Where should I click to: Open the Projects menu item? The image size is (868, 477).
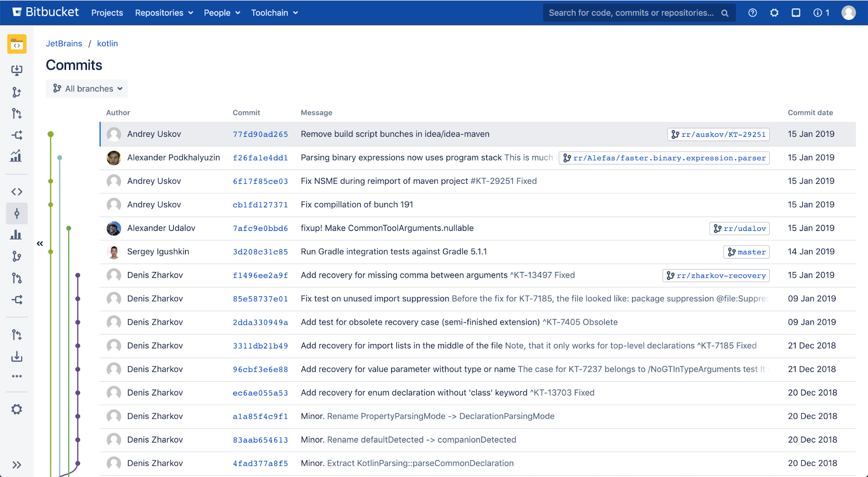point(107,13)
